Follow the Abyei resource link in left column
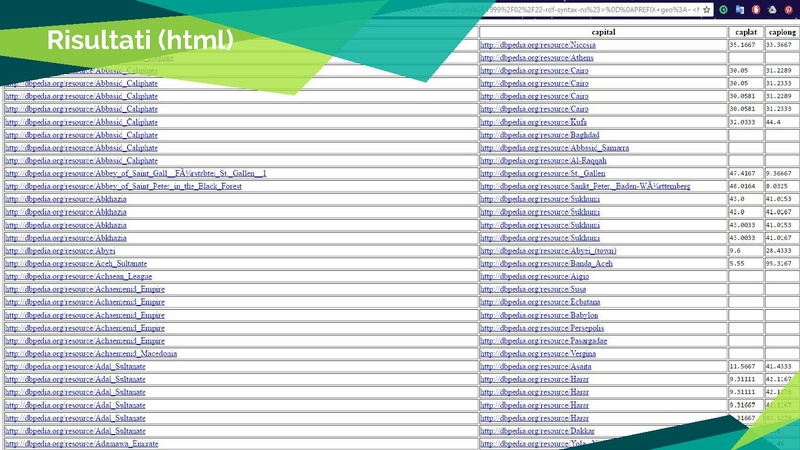 [60, 251]
